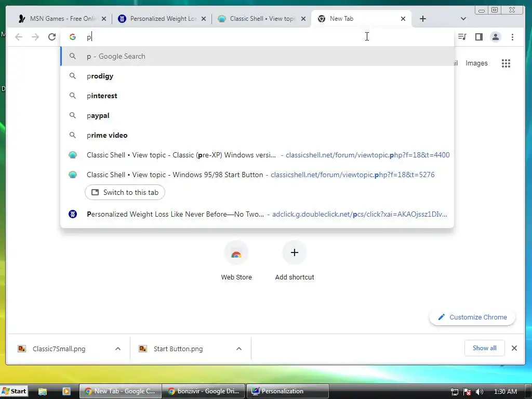Click the Reload page icon
The width and height of the screenshot is (532, 399).
[x=52, y=37]
